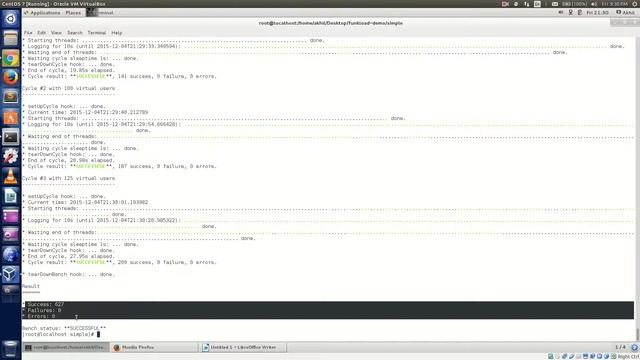This screenshot has height=360, width=640.
Task: Switch to root@localhost terminal taskbar button
Action: pyautogui.click(x=65, y=347)
